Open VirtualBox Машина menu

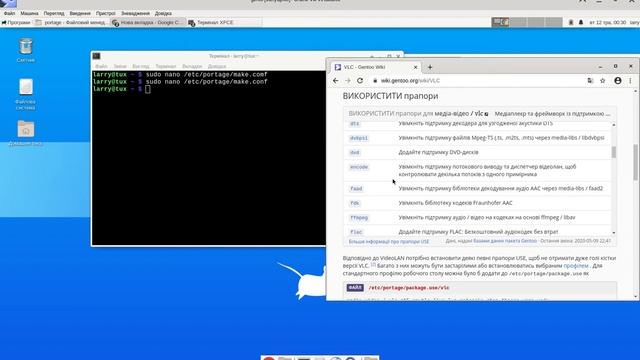pos(29,13)
